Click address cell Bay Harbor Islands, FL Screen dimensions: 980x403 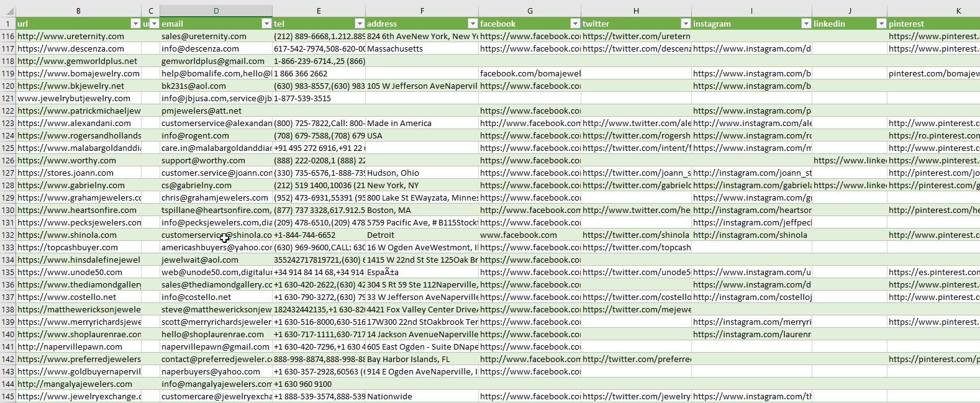point(422,359)
